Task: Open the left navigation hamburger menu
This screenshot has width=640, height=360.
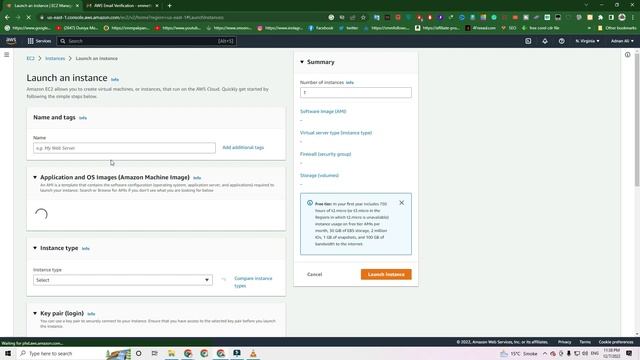Action: 7,55
